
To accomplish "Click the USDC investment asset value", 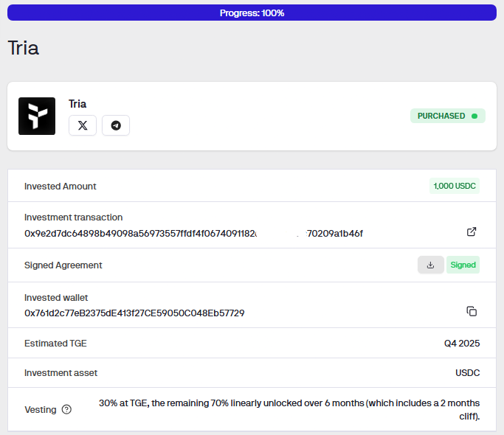I will tap(467, 372).
